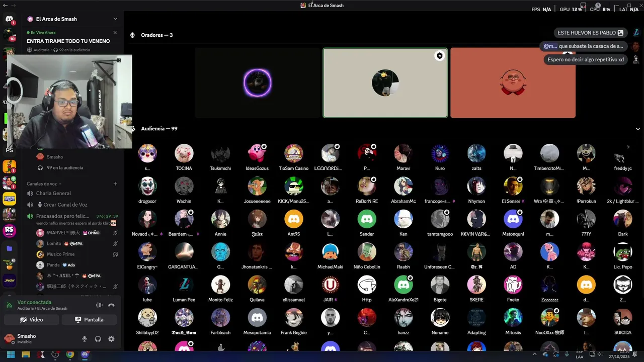Add a channel to Canales de voz
This screenshot has height=362, width=644.
[115, 184]
